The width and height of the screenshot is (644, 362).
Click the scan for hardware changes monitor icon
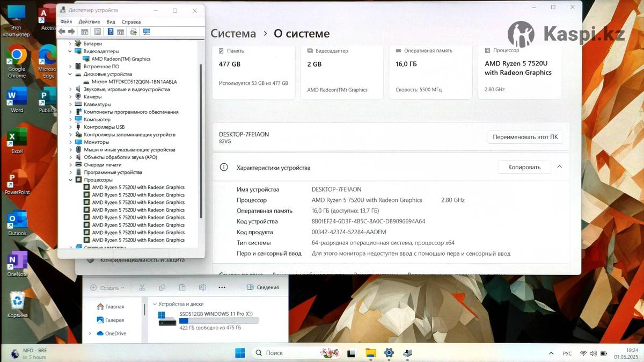point(147,32)
